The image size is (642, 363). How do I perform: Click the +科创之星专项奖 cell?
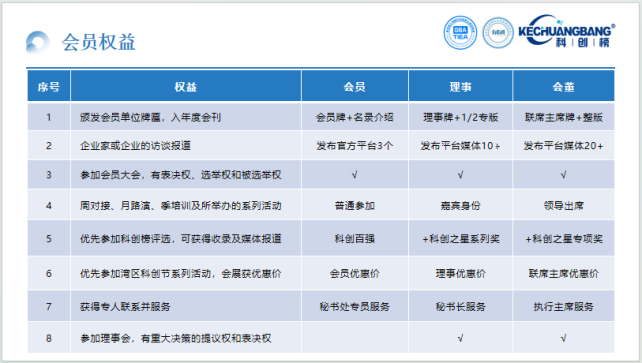click(563, 239)
